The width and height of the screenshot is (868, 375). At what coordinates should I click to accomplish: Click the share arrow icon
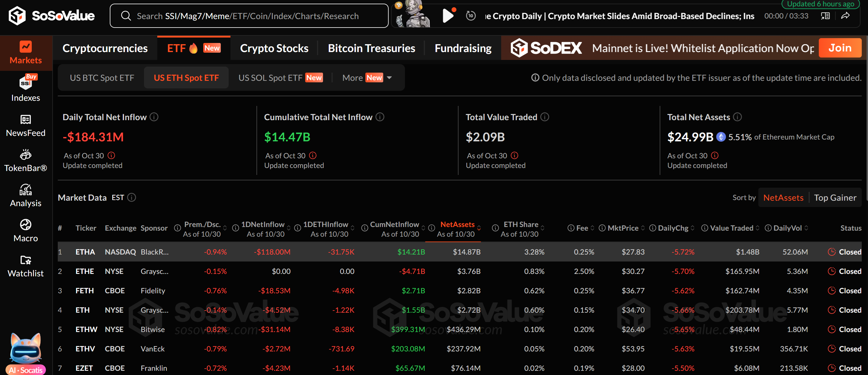point(845,16)
